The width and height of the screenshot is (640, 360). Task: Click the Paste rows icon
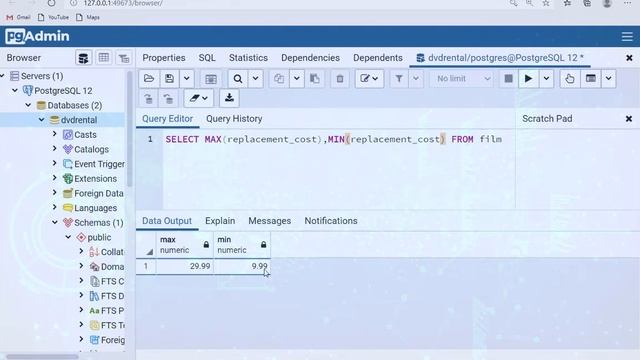(x=315, y=78)
